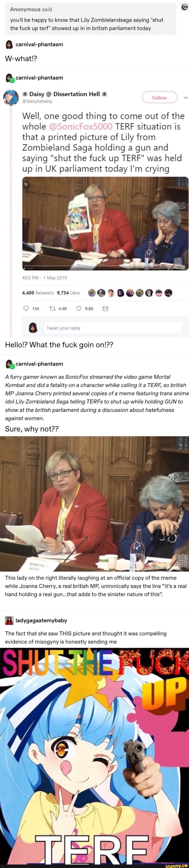Screen dimensions: 189x868
Task: Click the round icon at top right corner
Action: coord(184,7)
